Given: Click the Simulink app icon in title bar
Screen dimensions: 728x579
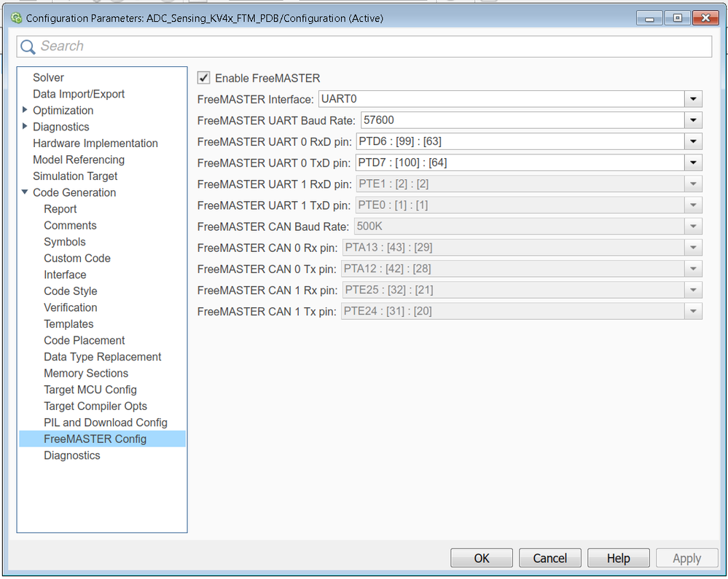Looking at the screenshot, I should pyautogui.click(x=16, y=18).
